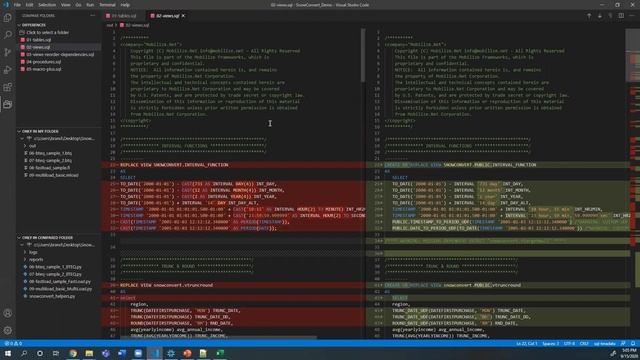
Task: Open File Explorer from the taskbar
Action: point(89,353)
